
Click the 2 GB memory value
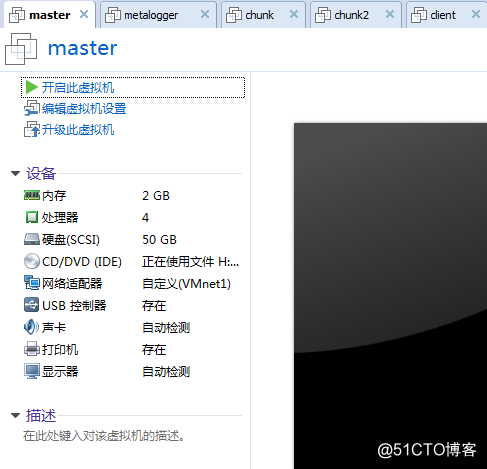tap(156, 196)
